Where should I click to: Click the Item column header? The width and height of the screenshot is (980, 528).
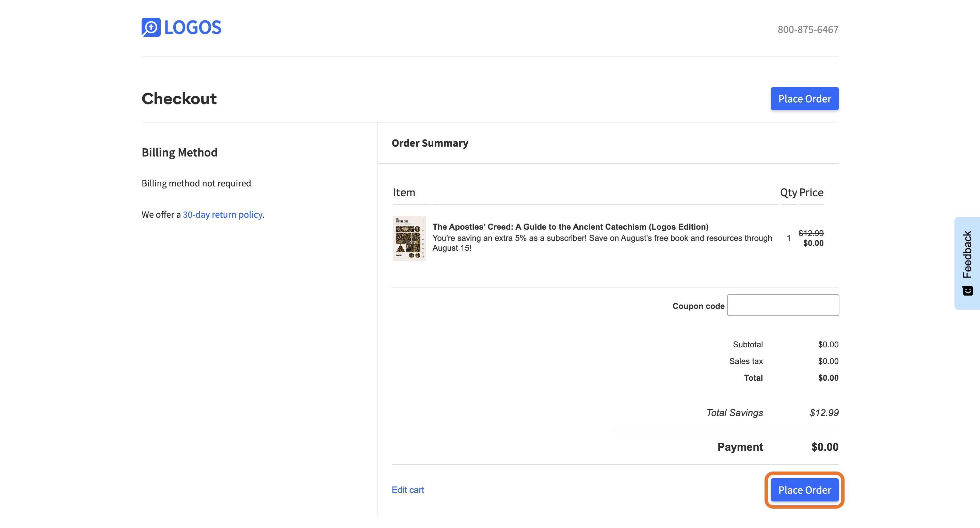[x=404, y=193]
